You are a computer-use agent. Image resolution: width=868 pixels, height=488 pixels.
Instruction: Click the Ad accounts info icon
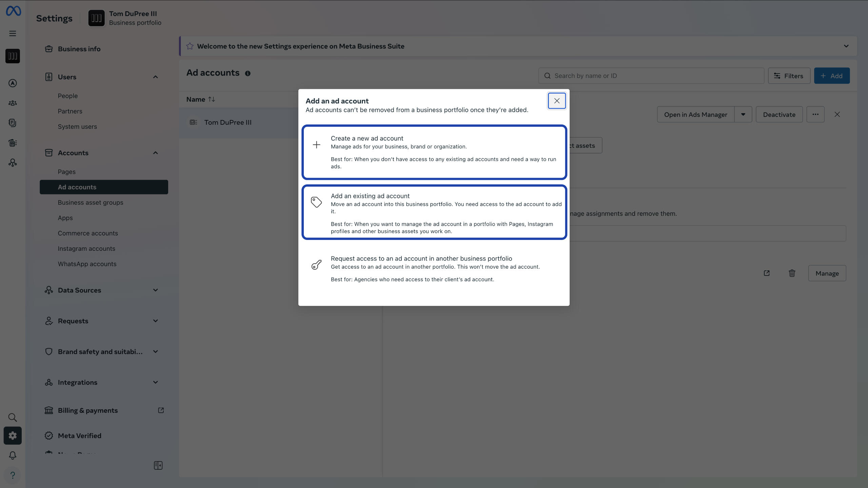pos(248,73)
